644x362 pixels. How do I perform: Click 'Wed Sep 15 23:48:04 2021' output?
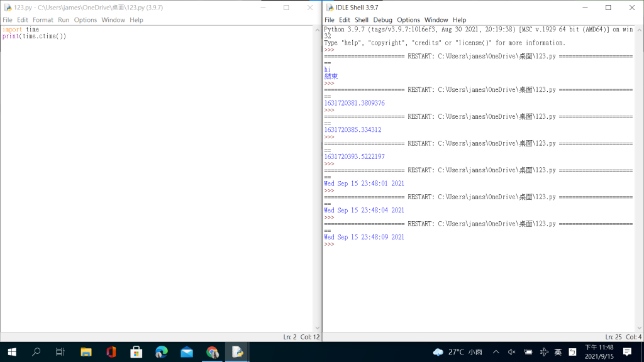coord(364,210)
